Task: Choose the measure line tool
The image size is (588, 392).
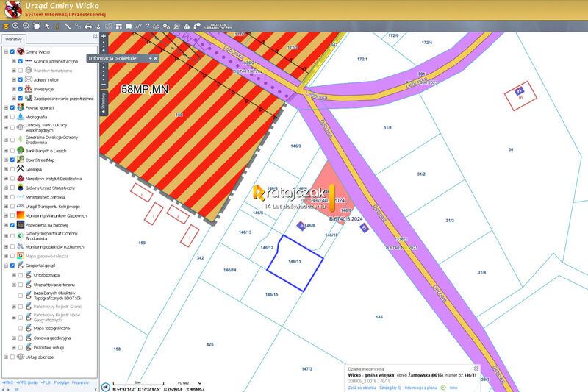Action: [x=68, y=26]
